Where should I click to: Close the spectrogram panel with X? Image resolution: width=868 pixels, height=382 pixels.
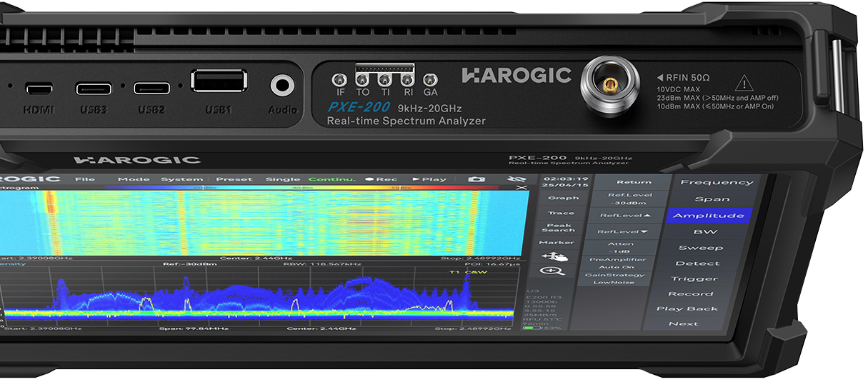[x=522, y=188]
